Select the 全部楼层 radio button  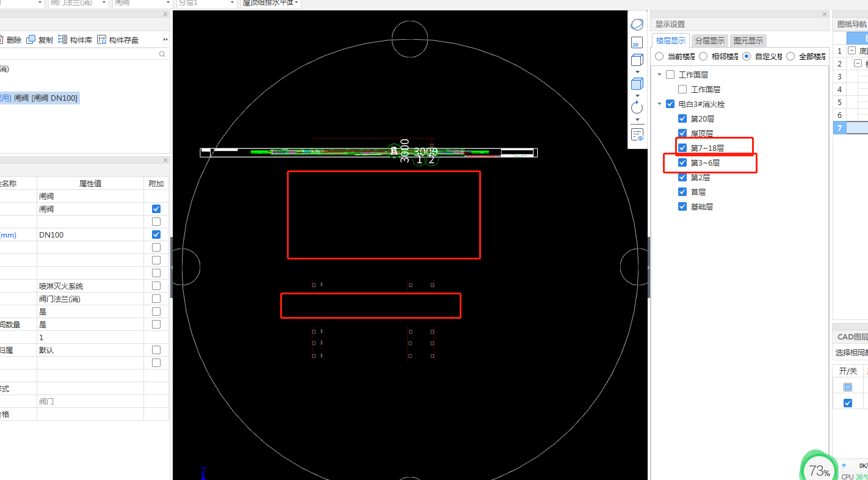(x=790, y=56)
